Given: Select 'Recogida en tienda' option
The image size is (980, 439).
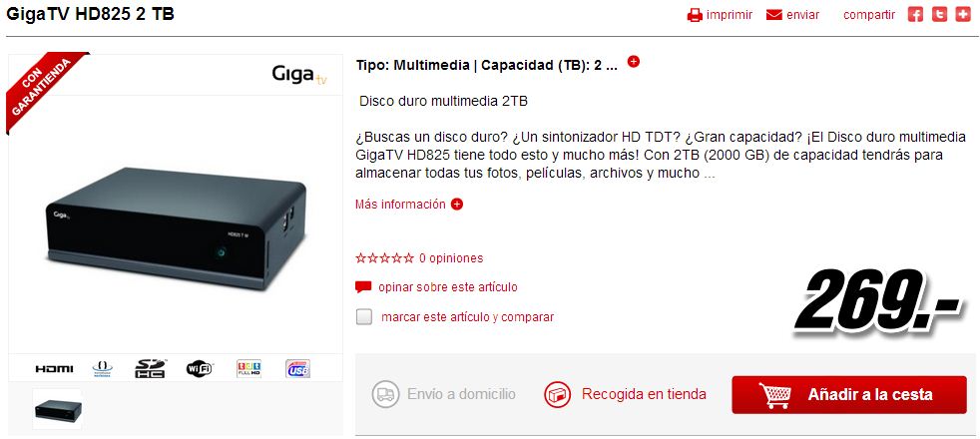Looking at the screenshot, I should tap(625, 395).
